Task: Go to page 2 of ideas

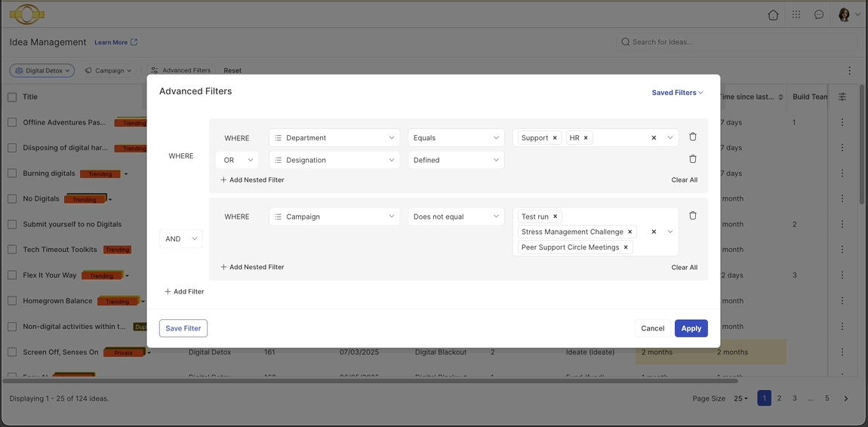Action: pos(779,398)
